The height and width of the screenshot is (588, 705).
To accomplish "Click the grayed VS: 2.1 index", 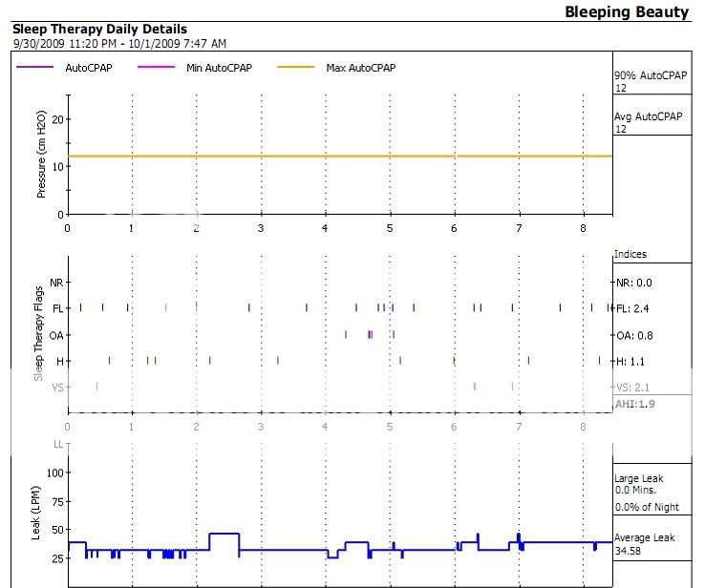I will [633, 387].
